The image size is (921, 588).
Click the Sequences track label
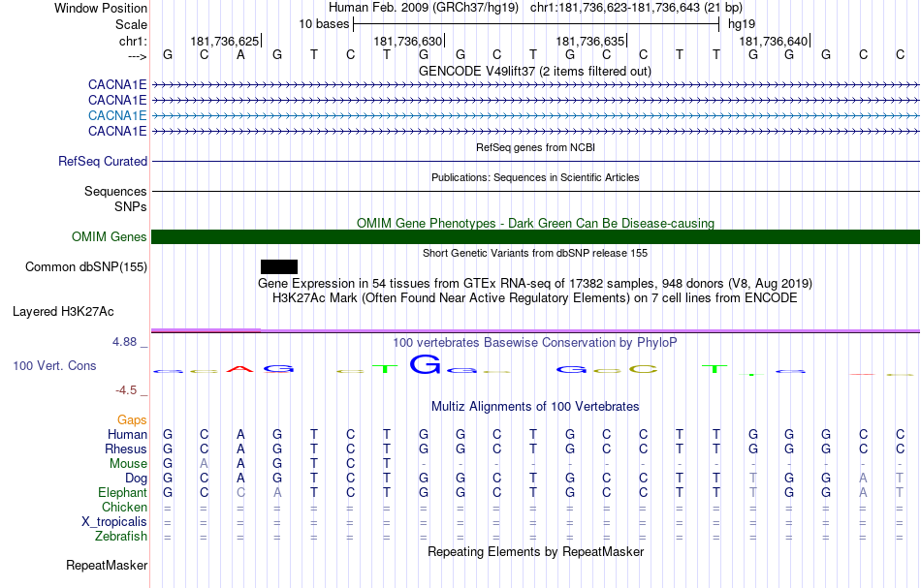115,191
